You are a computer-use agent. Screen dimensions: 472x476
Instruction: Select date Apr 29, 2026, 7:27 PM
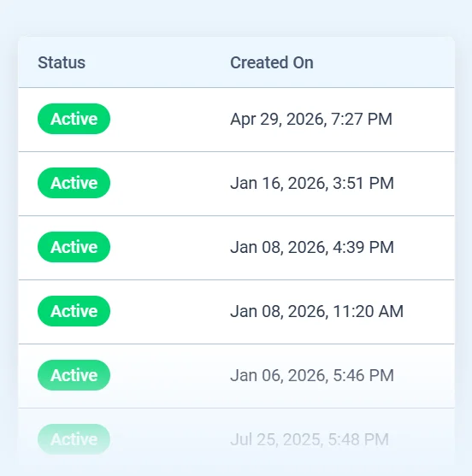311,119
